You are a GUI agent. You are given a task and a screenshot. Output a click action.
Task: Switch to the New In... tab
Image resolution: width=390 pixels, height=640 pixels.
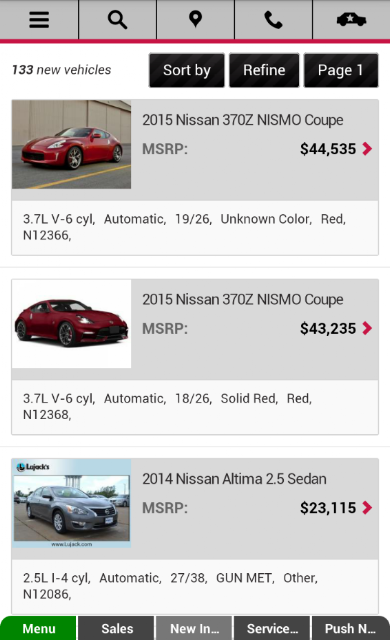(195, 628)
